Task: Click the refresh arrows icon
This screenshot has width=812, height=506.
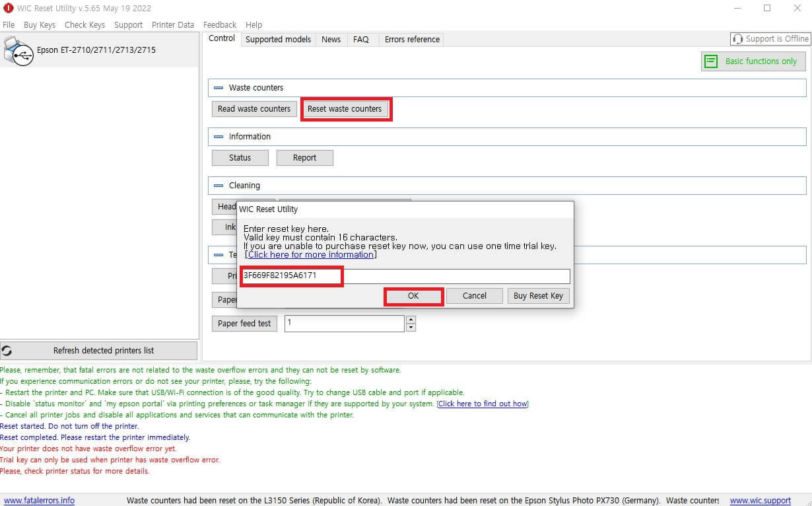Action: click(x=7, y=351)
